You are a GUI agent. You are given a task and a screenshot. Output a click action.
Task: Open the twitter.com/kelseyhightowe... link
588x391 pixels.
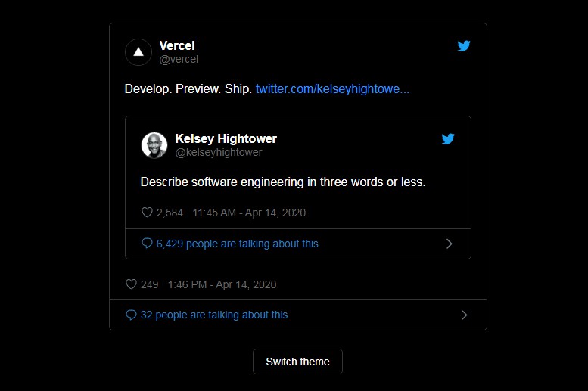click(x=332, y=89)
